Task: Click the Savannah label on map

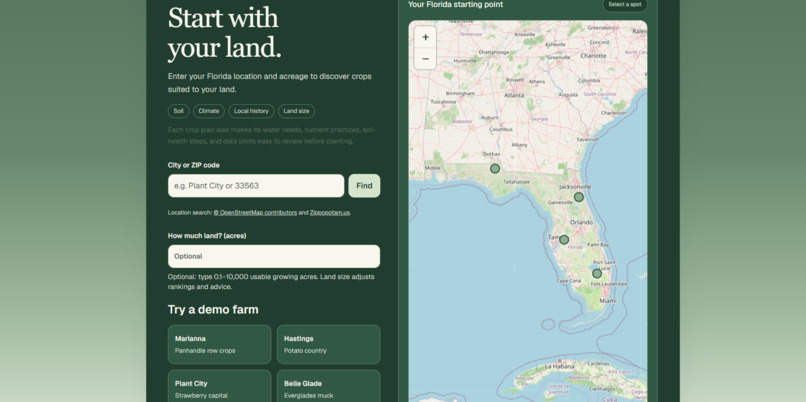Action: click(x=587, y=139)
